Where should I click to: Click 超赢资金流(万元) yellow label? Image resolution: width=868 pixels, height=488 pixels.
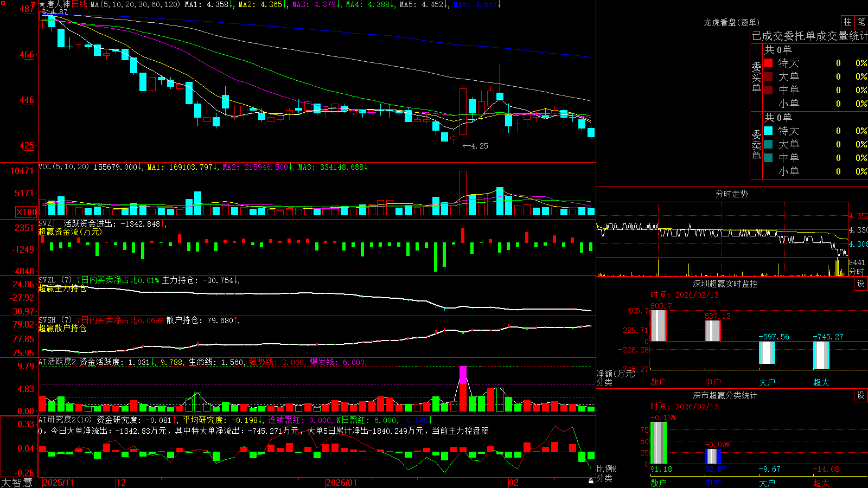(70, 232)
